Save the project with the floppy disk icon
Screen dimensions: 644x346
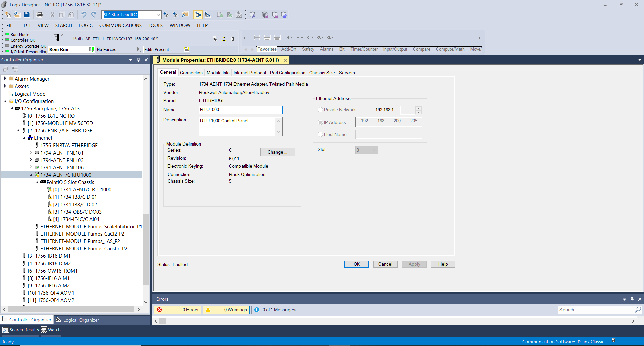pos(27,15)
